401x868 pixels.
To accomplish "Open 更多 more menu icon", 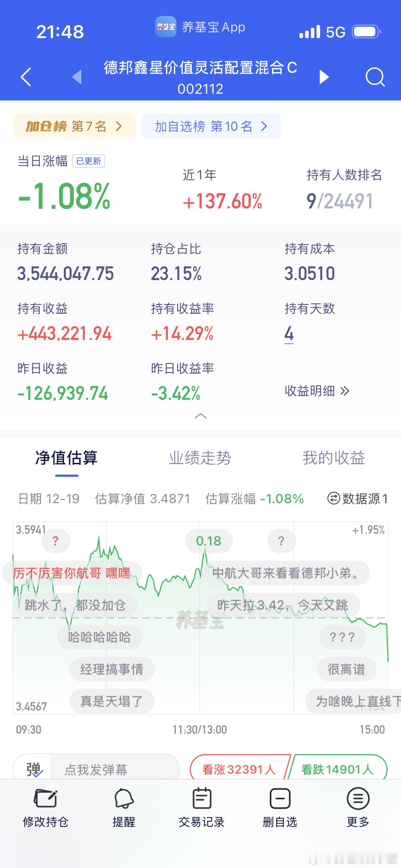I will click(358, 799).
